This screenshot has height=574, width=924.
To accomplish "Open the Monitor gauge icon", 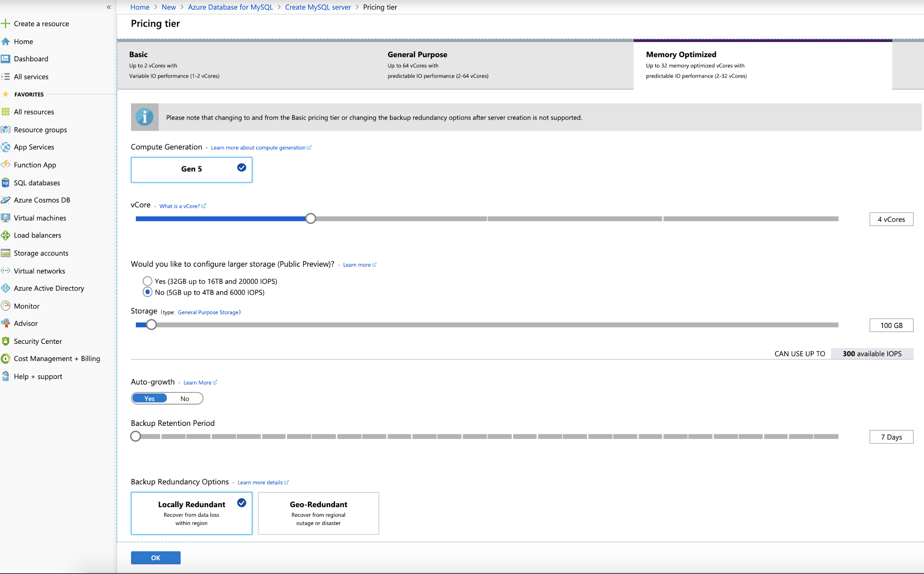I will [x=5, y=306].
